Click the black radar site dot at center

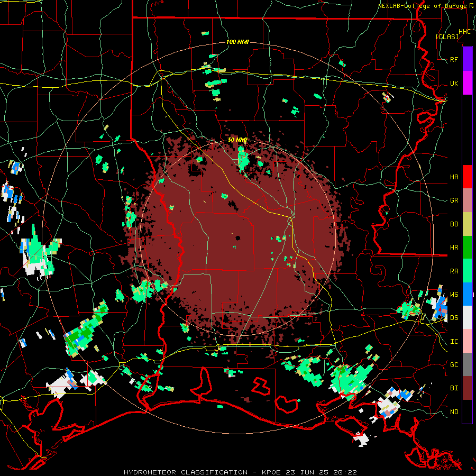237,238
